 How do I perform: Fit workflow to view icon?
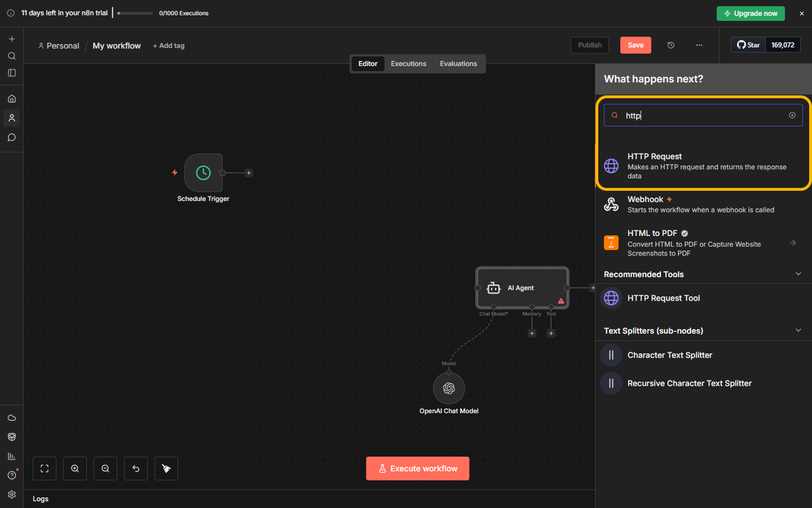tap(45, 468)
